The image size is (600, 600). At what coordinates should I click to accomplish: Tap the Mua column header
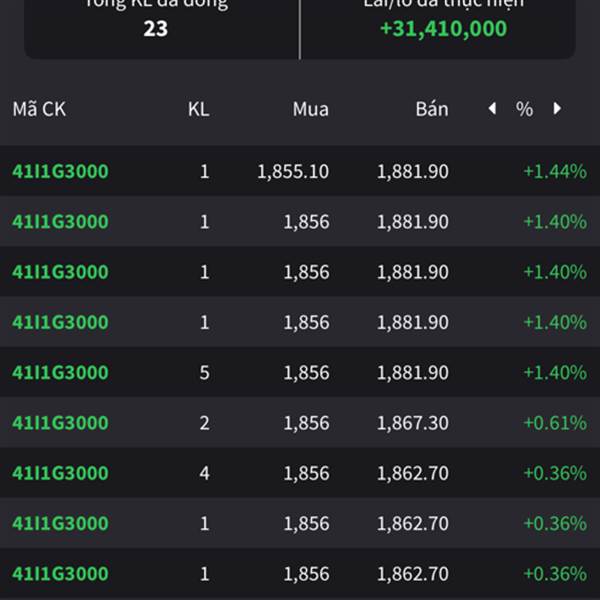tap(310, 109)
